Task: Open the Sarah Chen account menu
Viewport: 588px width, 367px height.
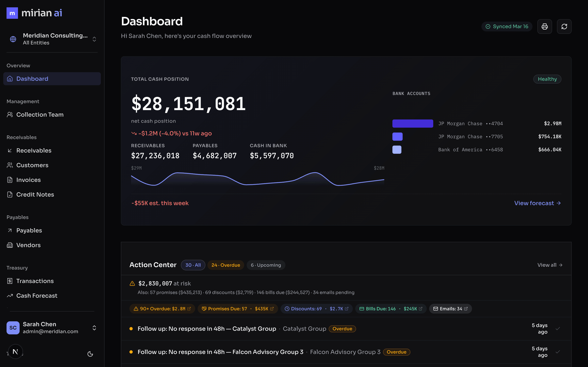Action: tap(94, 328)
